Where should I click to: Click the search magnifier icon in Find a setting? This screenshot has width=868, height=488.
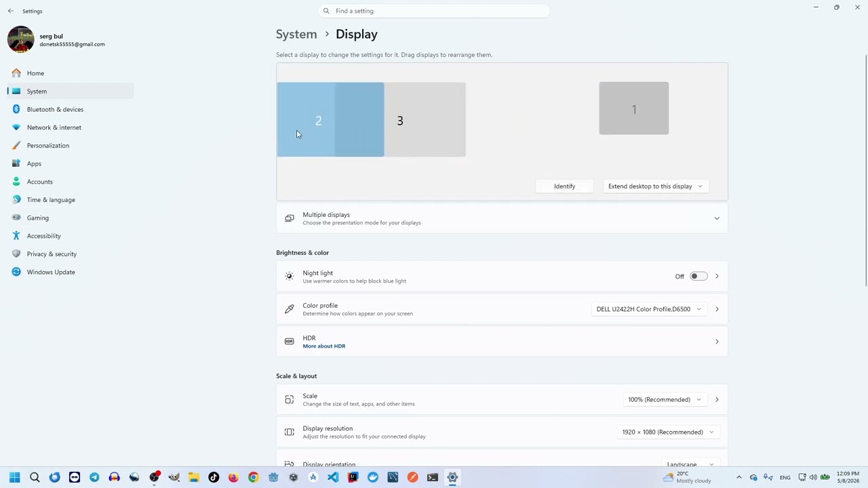click(x=326, y=11)
